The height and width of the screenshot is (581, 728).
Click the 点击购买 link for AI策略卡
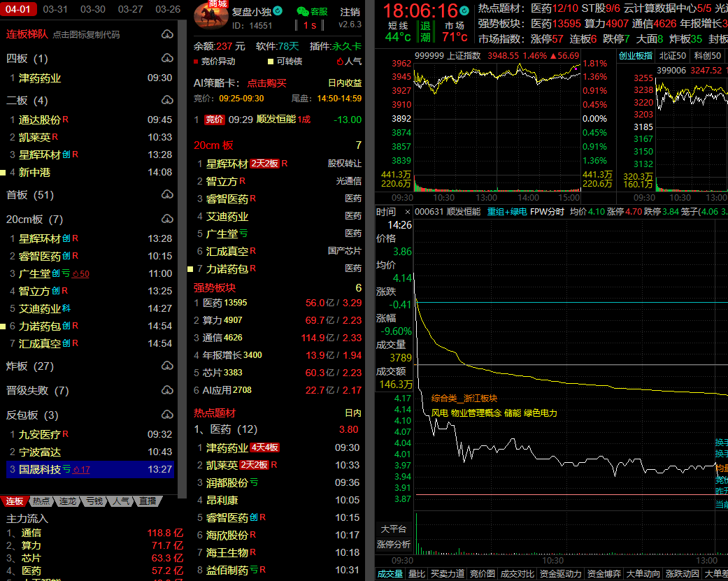pos(266,83)
